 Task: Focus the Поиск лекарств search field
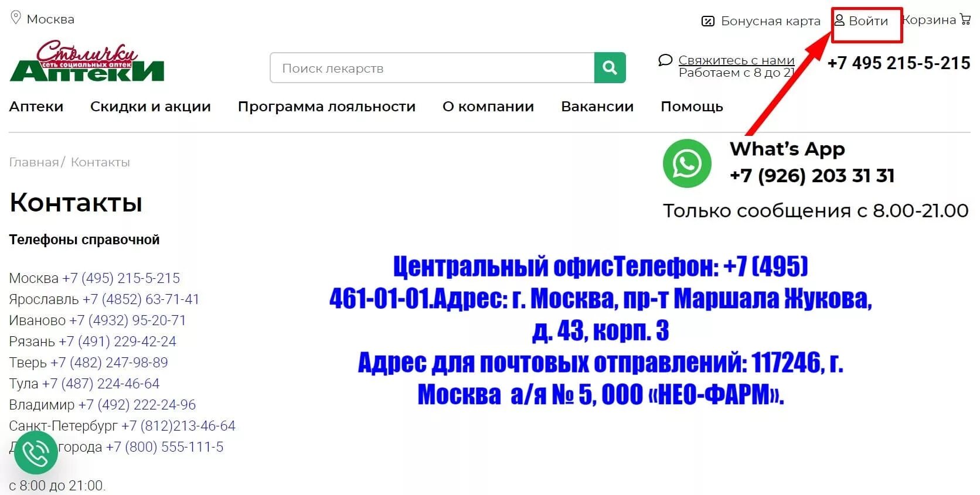tap(433, 68)
